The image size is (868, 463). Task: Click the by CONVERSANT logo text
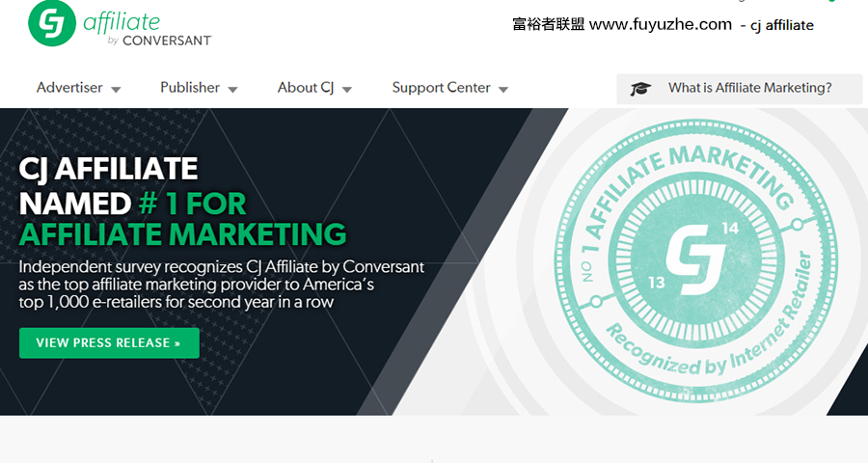click(x=159, y=41)
